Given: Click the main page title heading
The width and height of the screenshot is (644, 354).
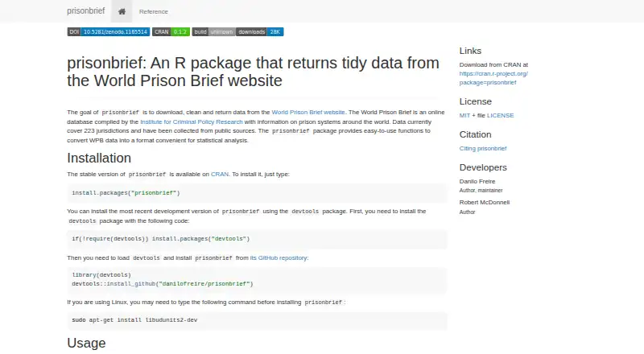Looking at the screenshot, I should [x=253, y=72].
